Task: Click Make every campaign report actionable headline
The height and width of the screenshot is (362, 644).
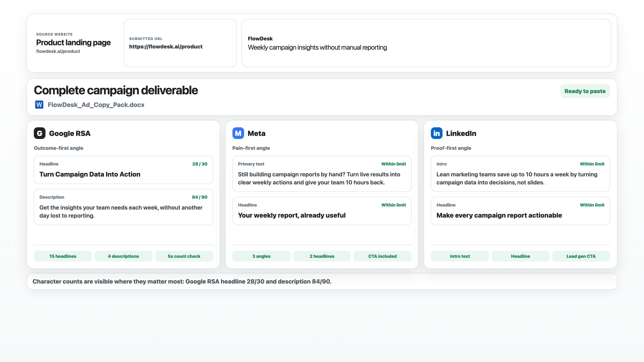Action: point(499,215)
